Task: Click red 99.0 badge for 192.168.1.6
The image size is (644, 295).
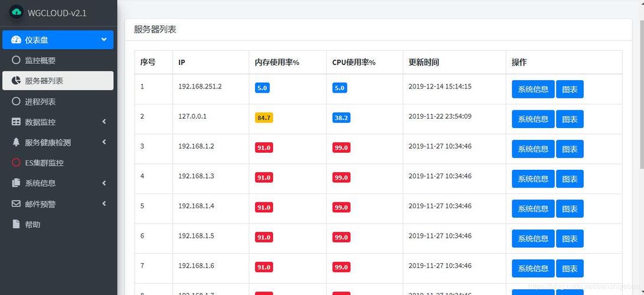Action: coord(341,267)
